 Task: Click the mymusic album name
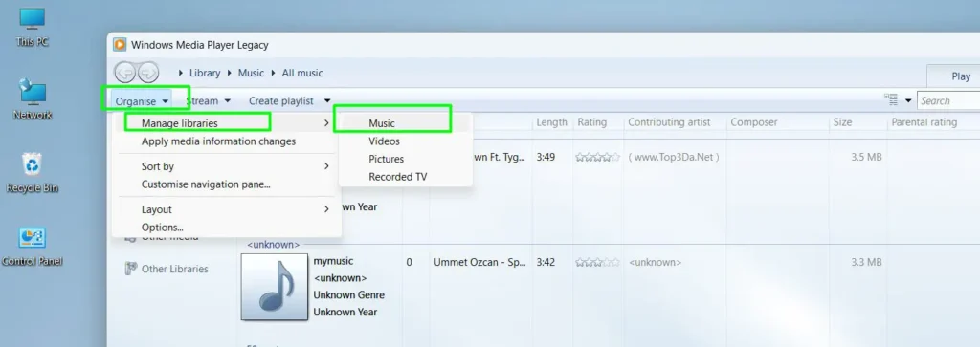(x=333, y=261)
